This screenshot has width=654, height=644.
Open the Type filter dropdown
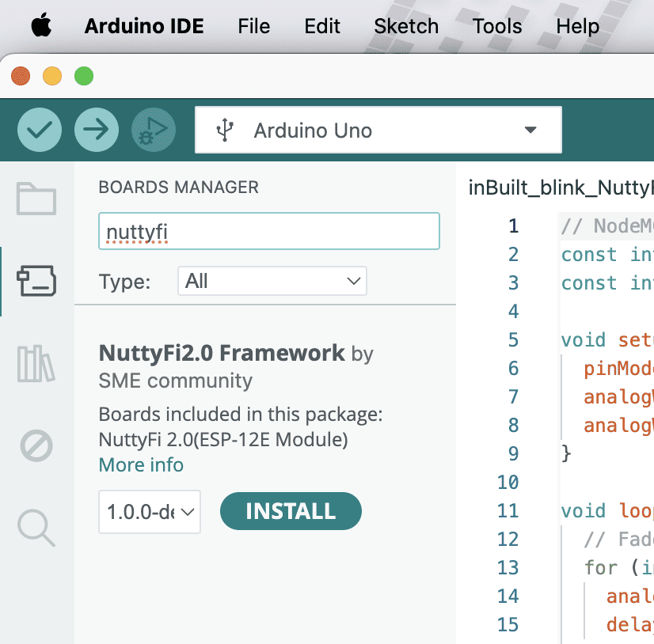(x=272, y=281)
